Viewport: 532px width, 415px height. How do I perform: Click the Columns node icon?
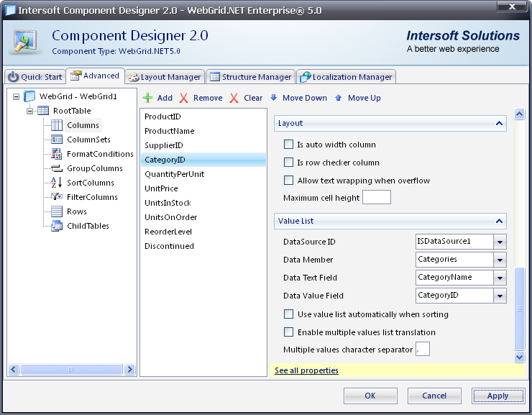[x=57, y=125]
